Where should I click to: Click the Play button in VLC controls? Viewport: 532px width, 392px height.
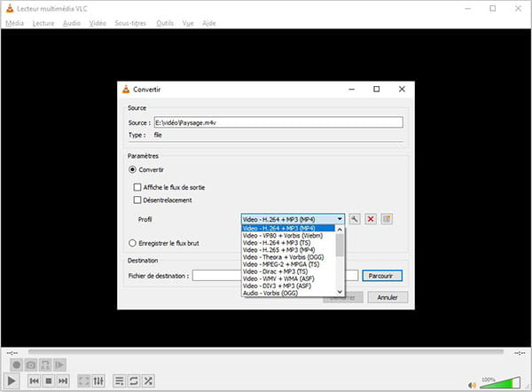12,381
